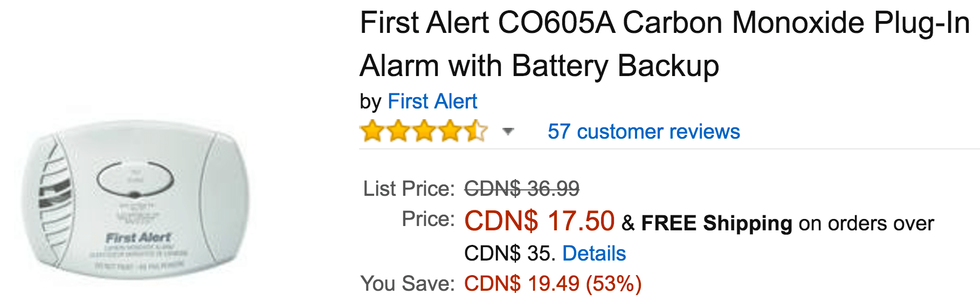Open the 57 customer reviews link

tap(644, 132)
